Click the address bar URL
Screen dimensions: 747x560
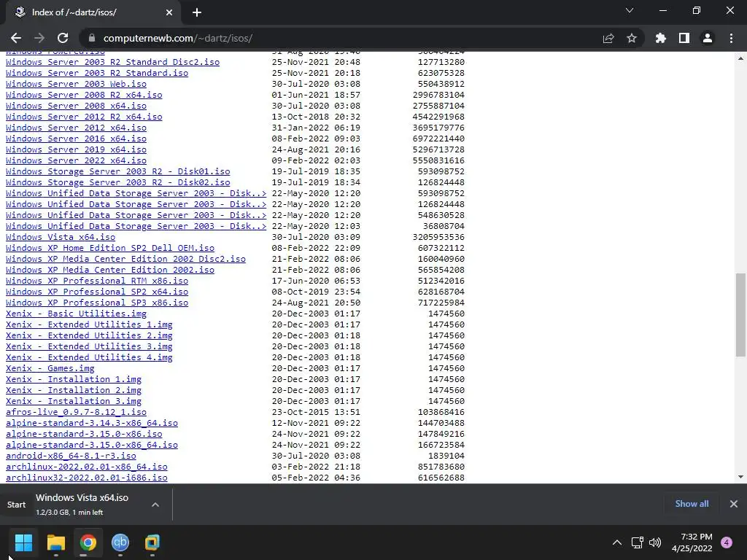178,38
